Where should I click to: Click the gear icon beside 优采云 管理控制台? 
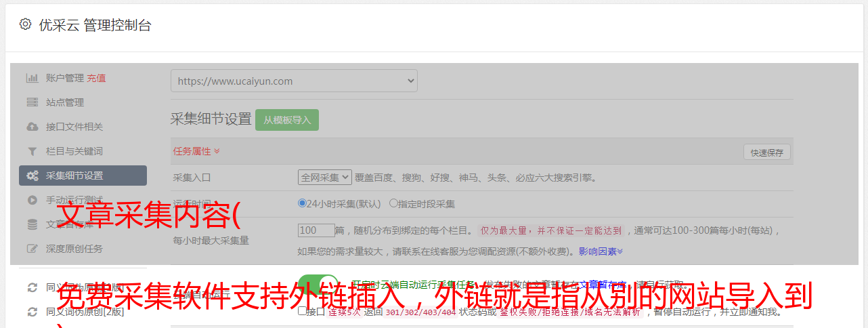point(25,24)
